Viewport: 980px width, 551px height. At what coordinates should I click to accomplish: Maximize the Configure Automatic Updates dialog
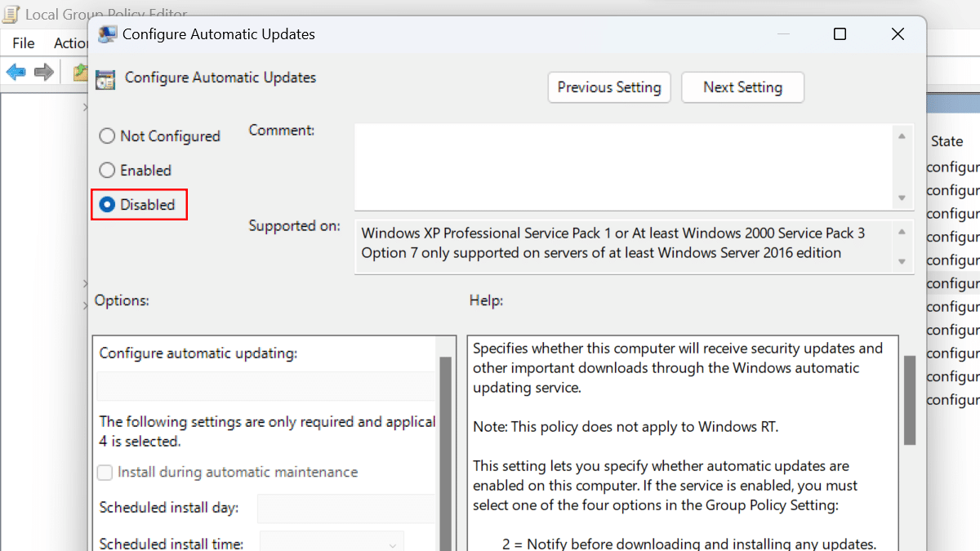click(840, 34)
